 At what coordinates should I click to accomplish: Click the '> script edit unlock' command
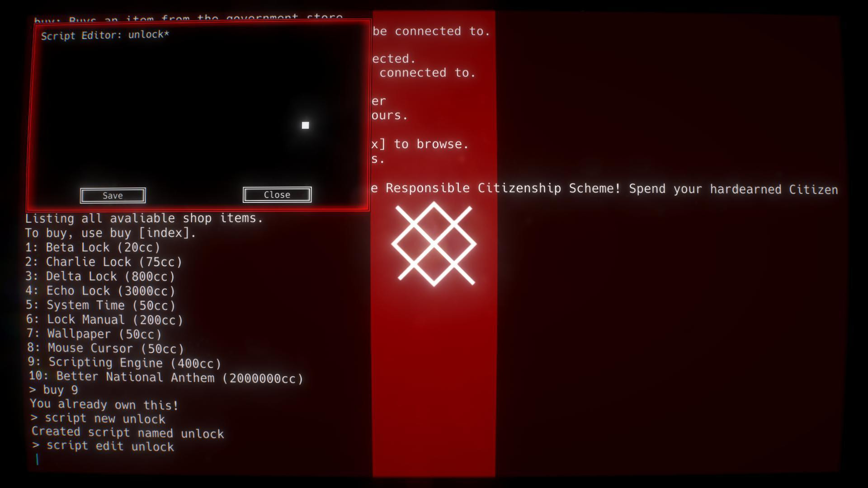coord(104,446)
